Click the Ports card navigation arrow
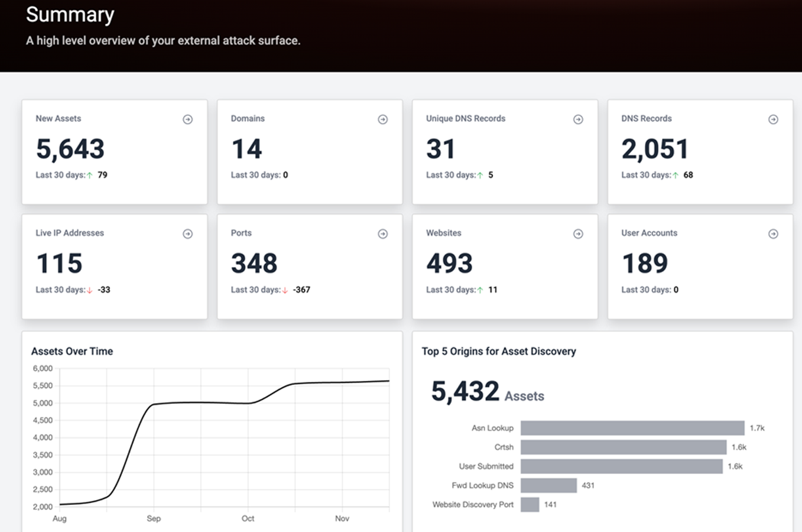Image resolution: width=802 pixels, height=532 pixels. pyautogui.click(x=383, y=233)
